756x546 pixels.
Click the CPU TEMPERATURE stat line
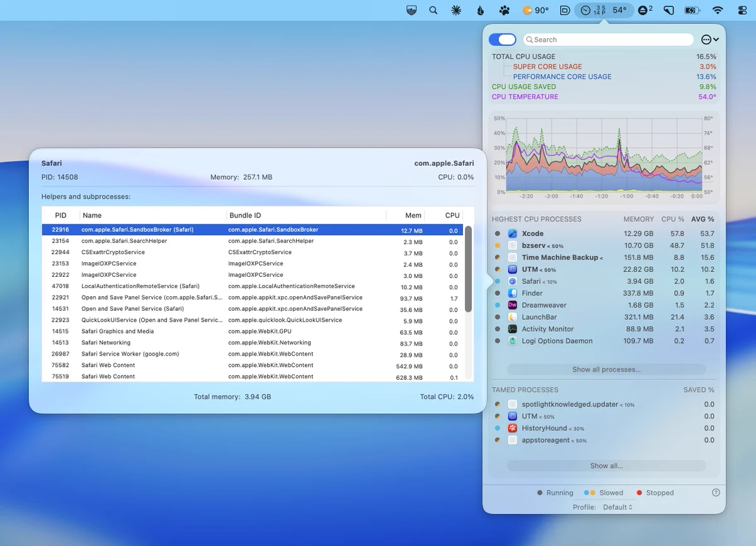[604, 96]
